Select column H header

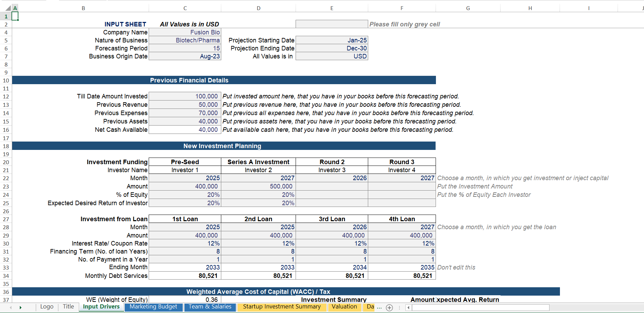coord(530,8)
